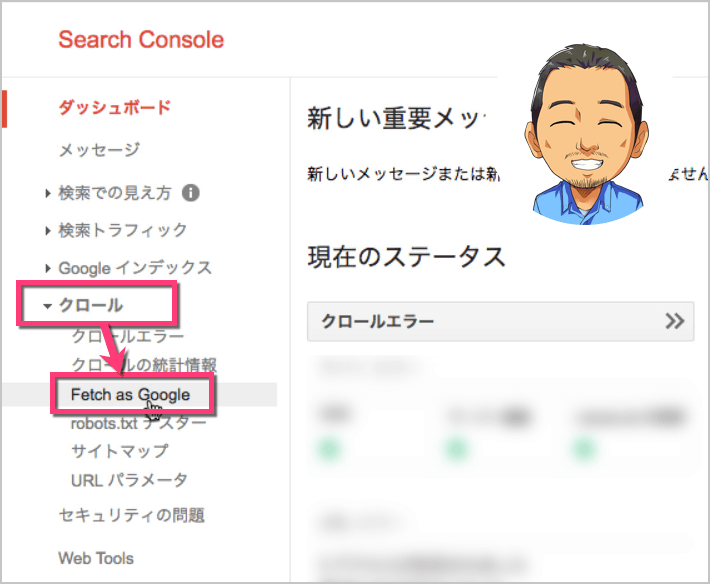Viewport: 710px width, 584px height.
Task: Click the Search Console logo
Action: [x=141, y=40]
